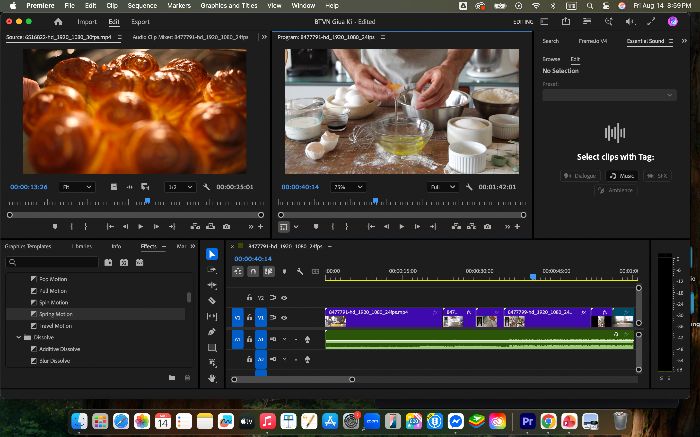700x437 pixels.
Task: Toggle Snap magnet in timeline
Action: [253, 271]
